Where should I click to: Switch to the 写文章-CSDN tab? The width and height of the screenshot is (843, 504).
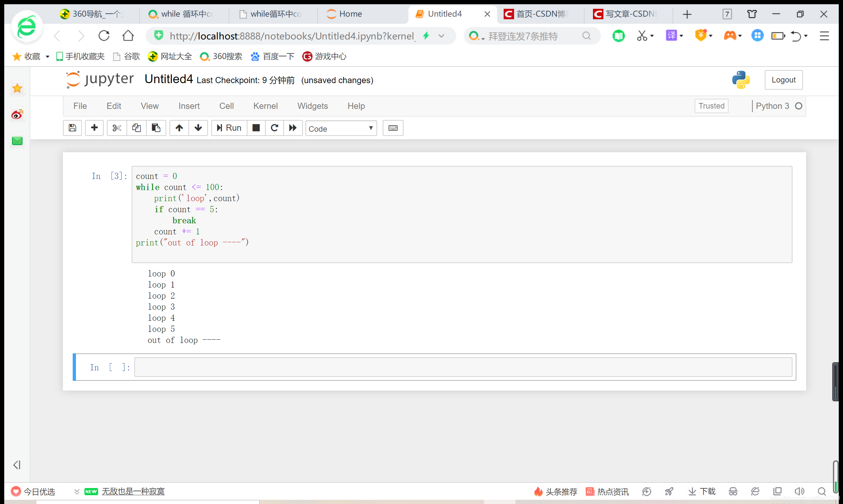(628, 14)
